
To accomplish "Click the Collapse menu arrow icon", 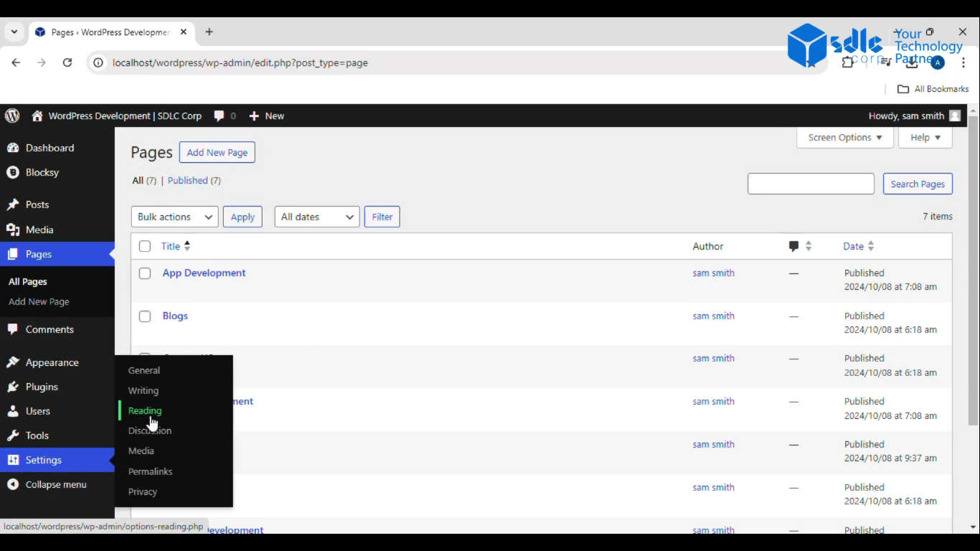I will [x=13, y=484].
